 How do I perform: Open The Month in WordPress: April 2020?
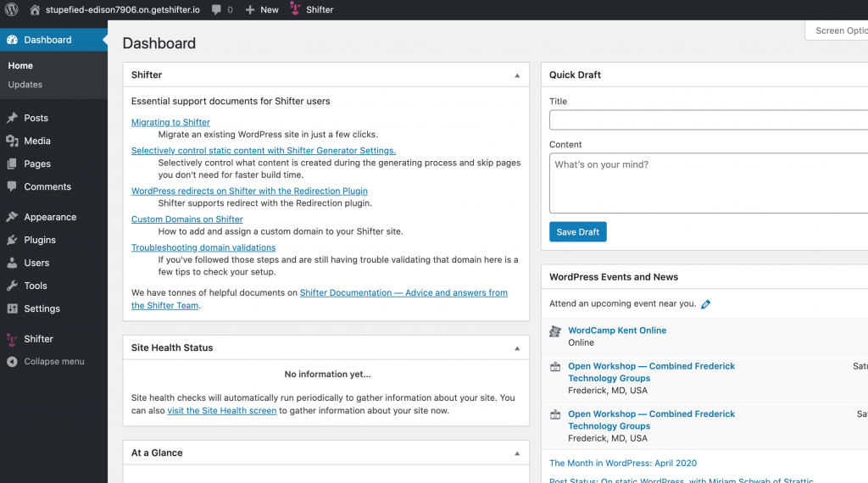(x=623, y=463)
